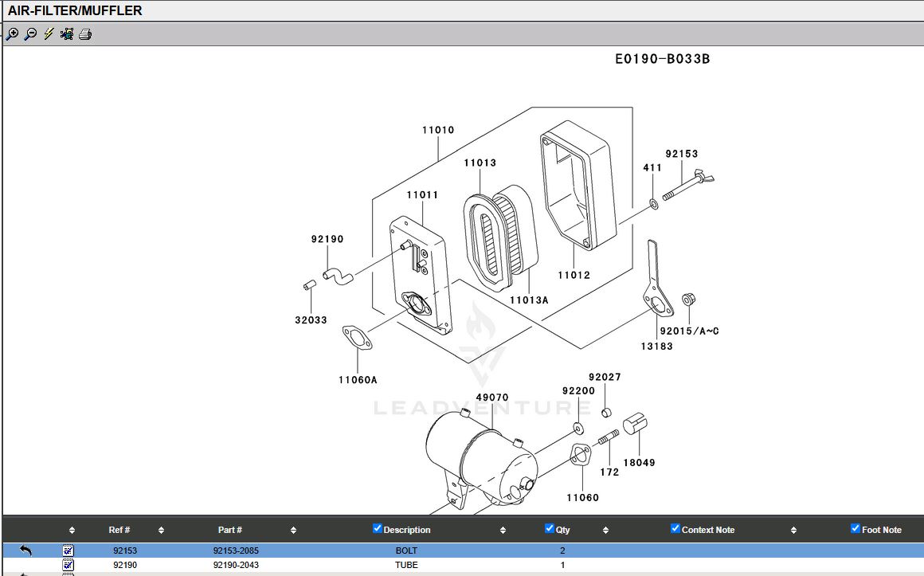Screen dimensions: 924x576
Task: Sort using the arrows right of Ref #
Action: pyautogui.click(x=161, y=531)
